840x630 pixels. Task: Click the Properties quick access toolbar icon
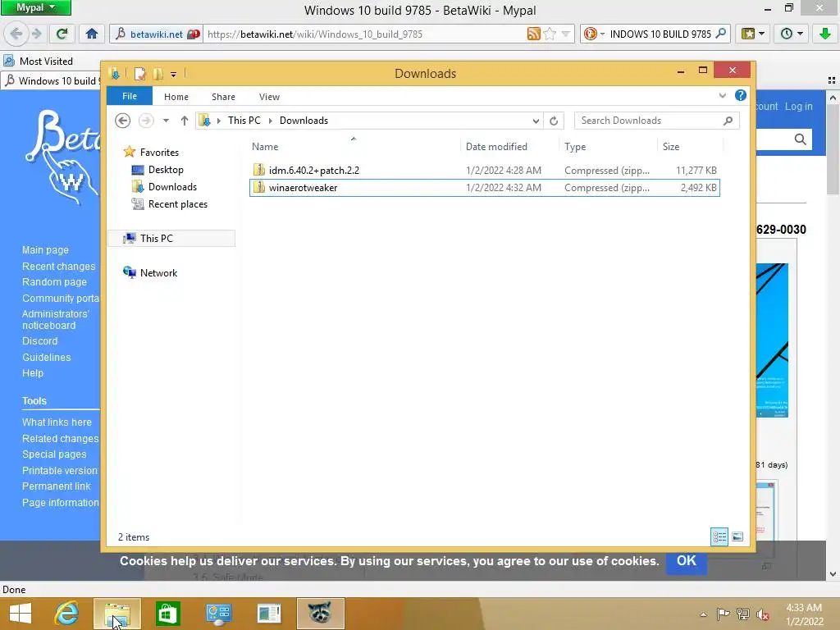(x=139, y=73)
